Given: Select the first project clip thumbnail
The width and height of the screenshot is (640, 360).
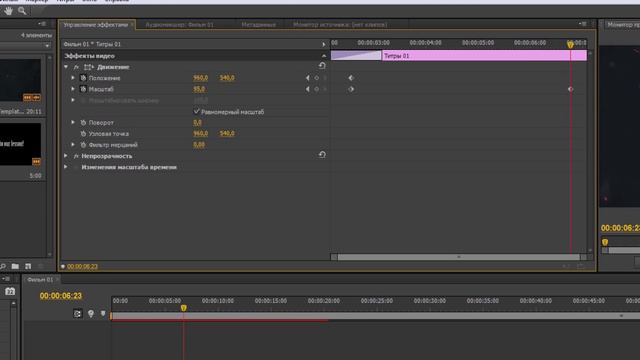Looking at the screenshot, I should click(20, 80).
